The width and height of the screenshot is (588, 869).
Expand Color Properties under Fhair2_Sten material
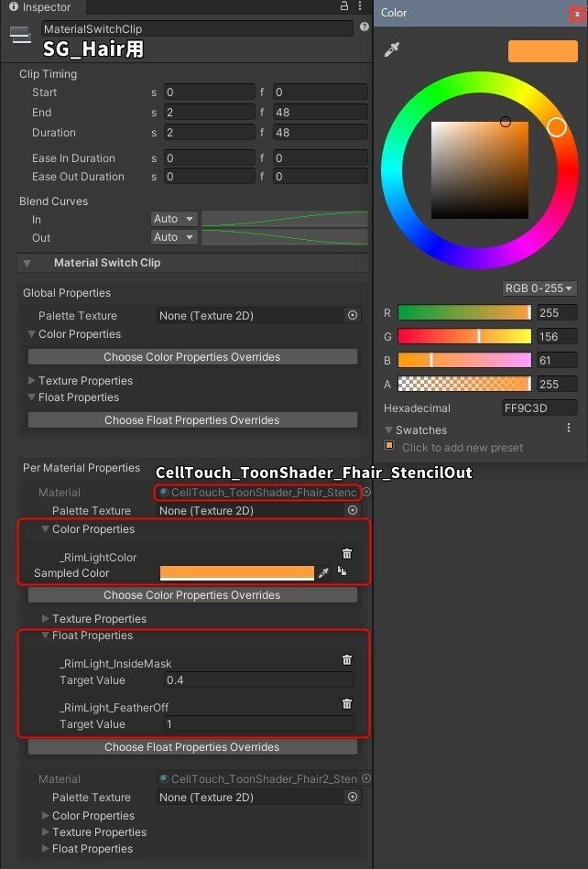[x=46, y=816]
